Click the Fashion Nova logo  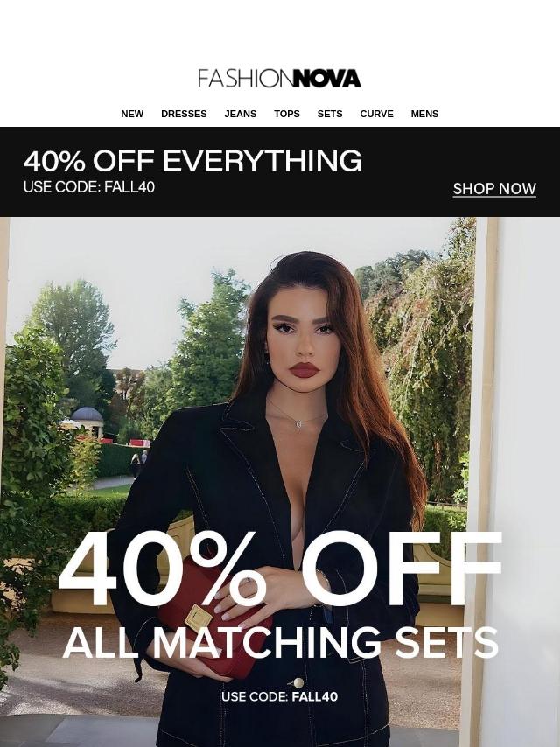[x=279, y=79]
